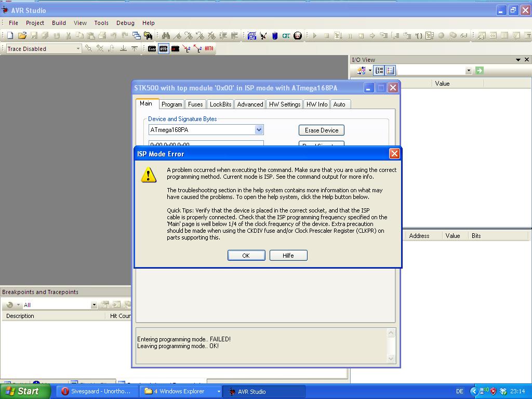The image size is (532, 399).
Task: Open the Project menu
Action: coord(35,23)
